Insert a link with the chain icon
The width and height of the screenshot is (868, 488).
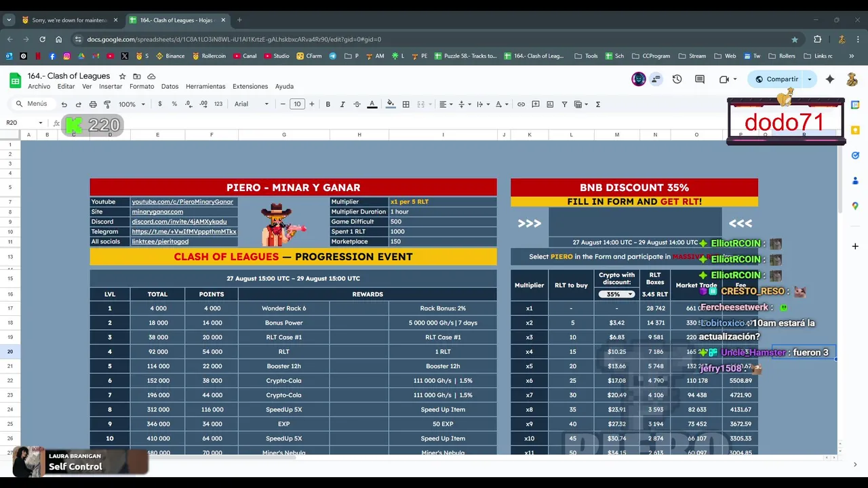[521, 104]
